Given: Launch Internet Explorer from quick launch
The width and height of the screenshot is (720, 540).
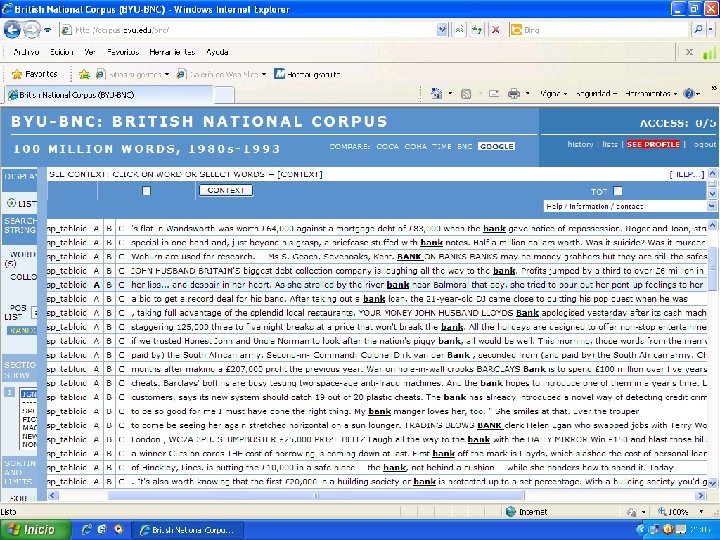Looking at the screenshot, I should (86, 529).
